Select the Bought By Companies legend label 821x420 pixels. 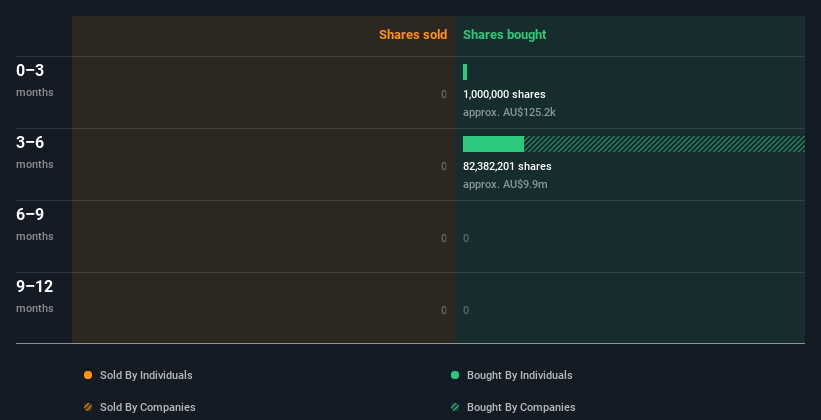click(x=521, y=407)
